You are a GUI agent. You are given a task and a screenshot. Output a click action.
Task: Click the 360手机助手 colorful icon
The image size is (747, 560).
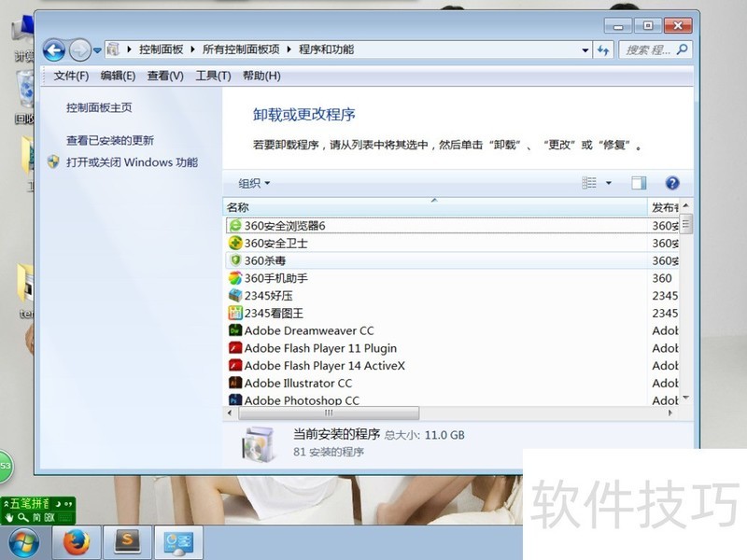[235, 278]
